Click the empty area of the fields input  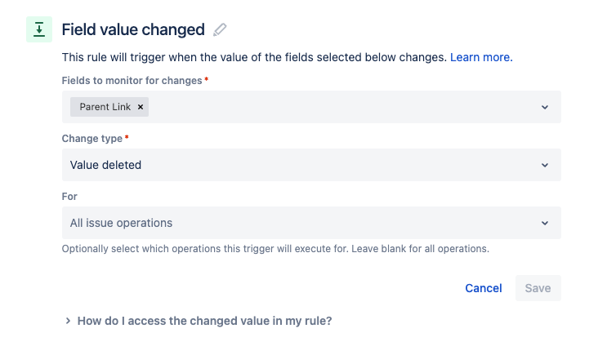pos(341,107)
